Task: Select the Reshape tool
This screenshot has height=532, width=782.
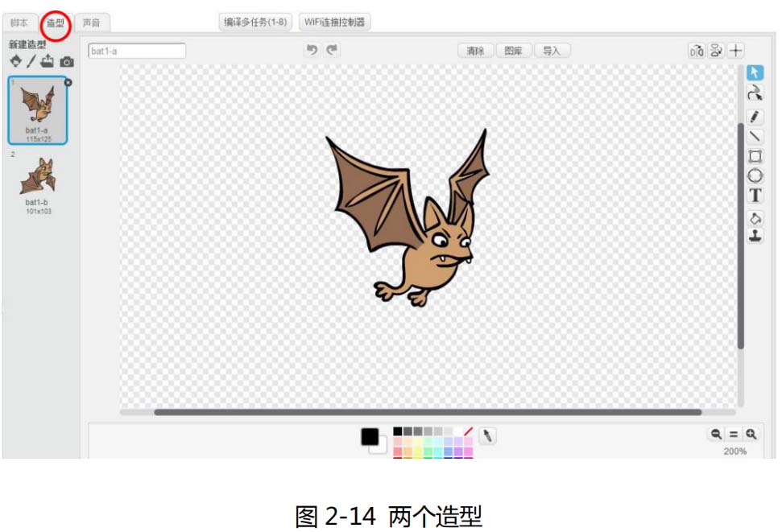Action: click(x=755, y=93)
